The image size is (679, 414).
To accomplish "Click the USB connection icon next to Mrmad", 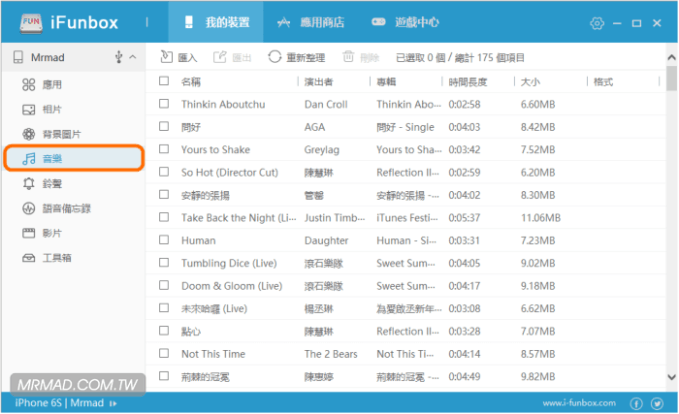I will [119, 57].
